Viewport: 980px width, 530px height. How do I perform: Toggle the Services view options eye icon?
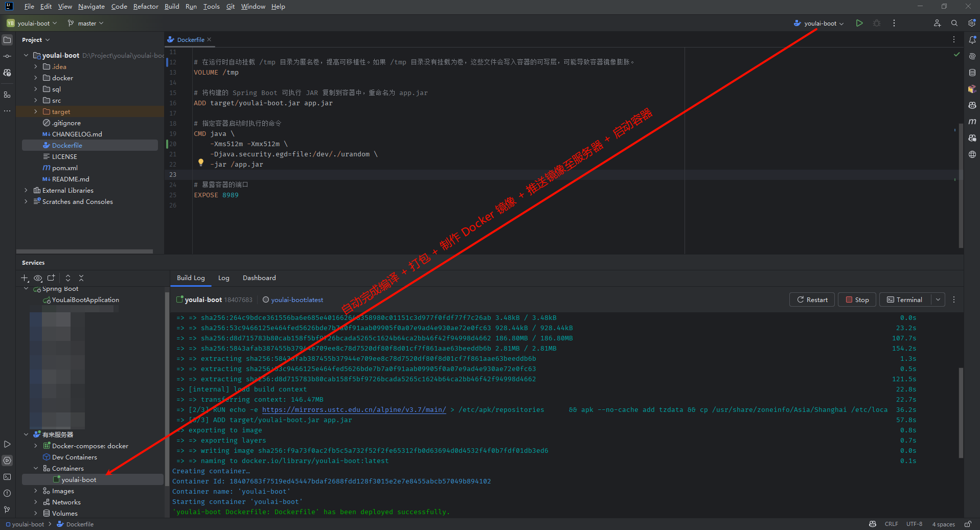(x=38, y=278)
